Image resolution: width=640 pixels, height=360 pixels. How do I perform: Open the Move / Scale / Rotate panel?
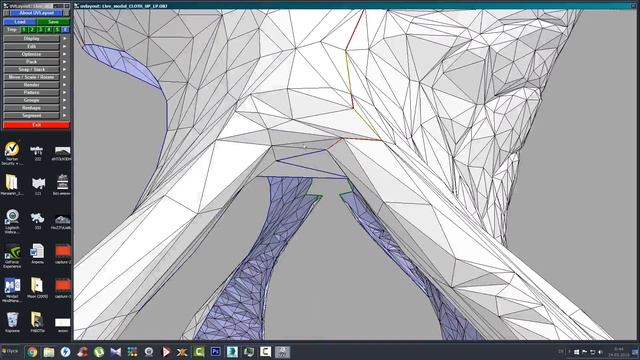point(31,77)
